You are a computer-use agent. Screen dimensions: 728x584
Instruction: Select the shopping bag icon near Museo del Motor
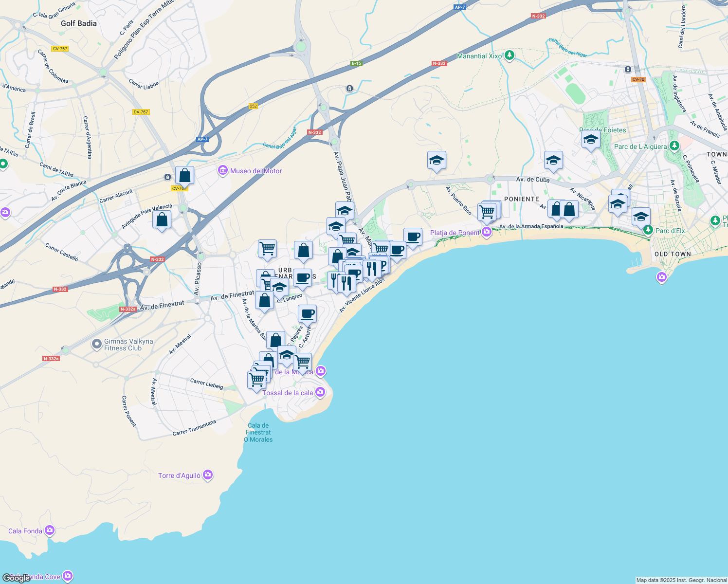(184, 175)
